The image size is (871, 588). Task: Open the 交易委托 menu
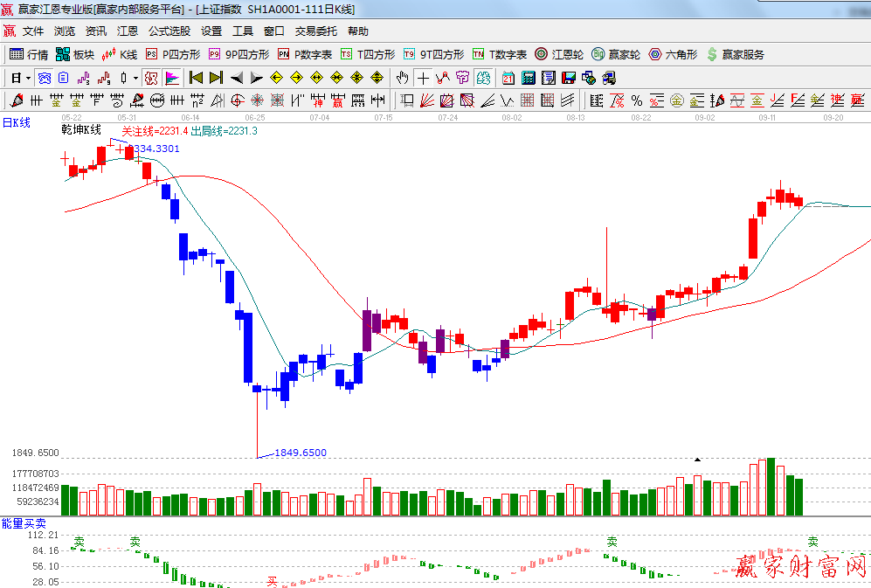(315, 31)
